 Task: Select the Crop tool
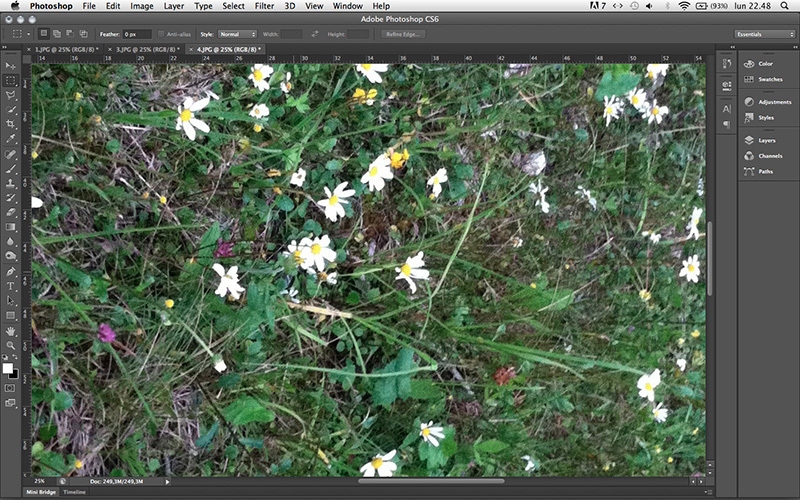coord(10,124)
